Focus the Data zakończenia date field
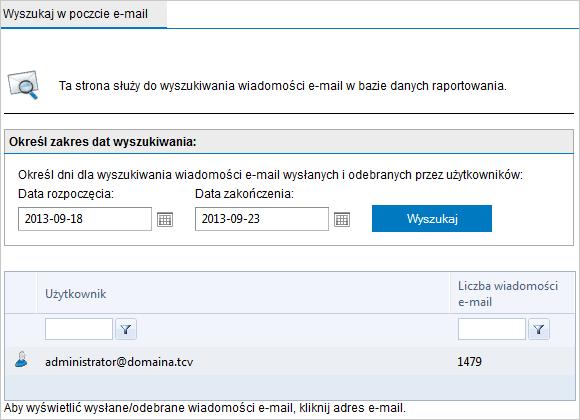This screenshot has height=420, width=580. [x=262, y=219]
